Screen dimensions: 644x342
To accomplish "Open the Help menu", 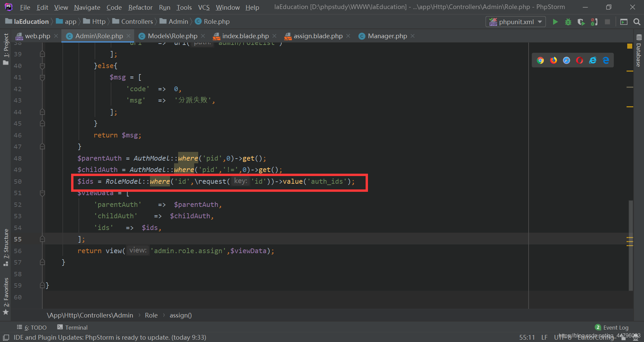I will (x=252, y=7).
